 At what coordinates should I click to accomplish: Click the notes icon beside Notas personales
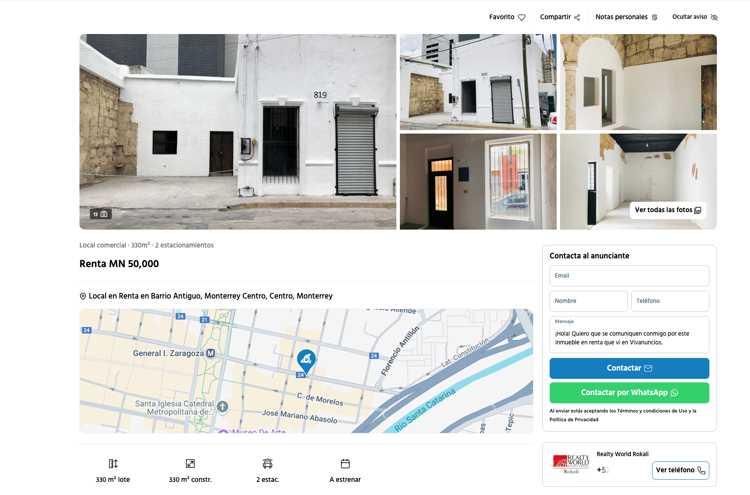coord(655,17)
